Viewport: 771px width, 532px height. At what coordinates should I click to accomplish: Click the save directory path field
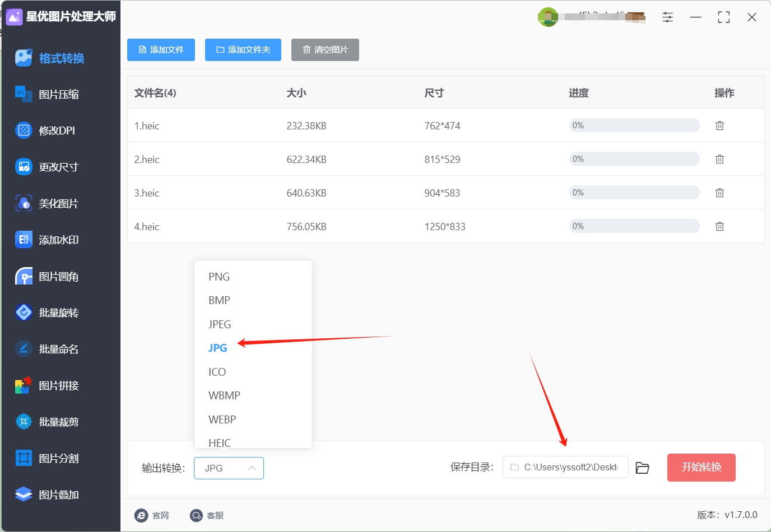pyautogui.click(x=565, y=467)
